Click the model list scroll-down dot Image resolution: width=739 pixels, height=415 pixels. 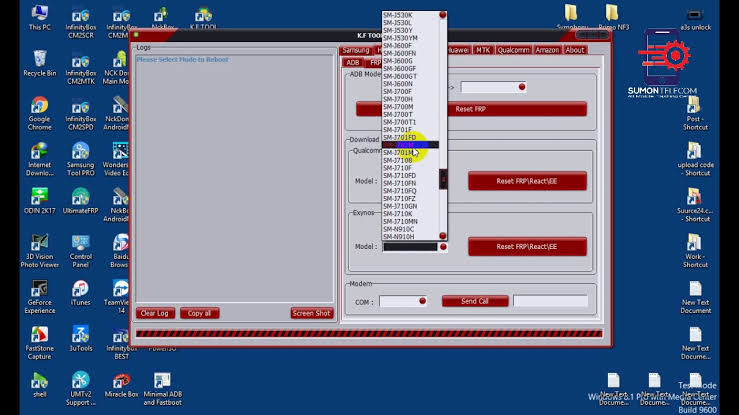point(443,236)
